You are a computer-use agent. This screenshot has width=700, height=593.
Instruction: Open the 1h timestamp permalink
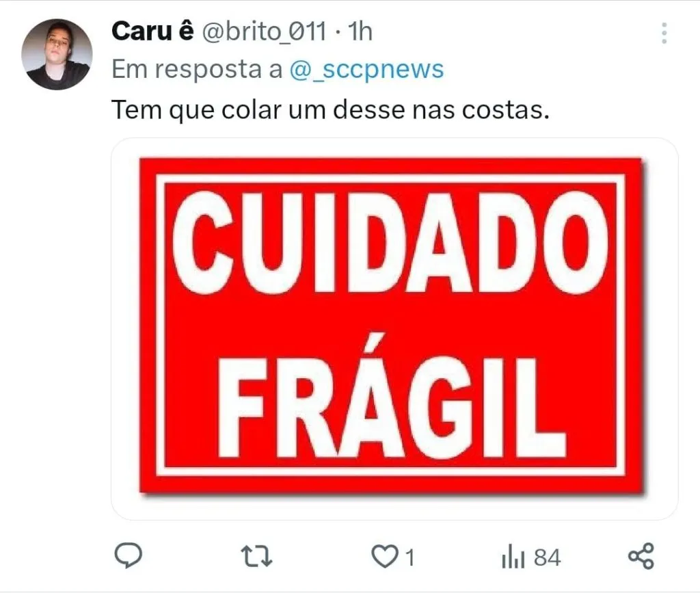coord(360,31)
